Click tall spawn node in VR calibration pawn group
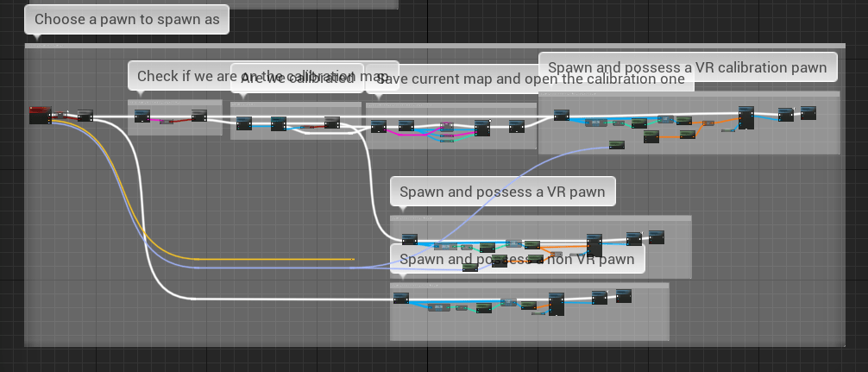868x372 pixels. [745, 117]
